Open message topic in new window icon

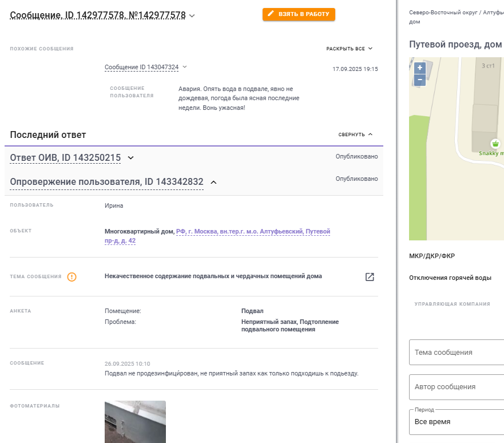click(x=370, y=277)
